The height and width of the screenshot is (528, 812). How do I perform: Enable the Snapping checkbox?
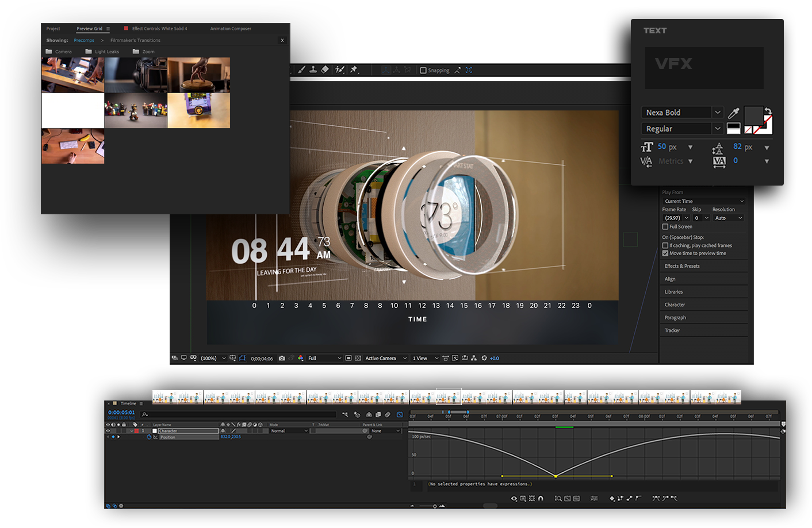coord(423,70)
